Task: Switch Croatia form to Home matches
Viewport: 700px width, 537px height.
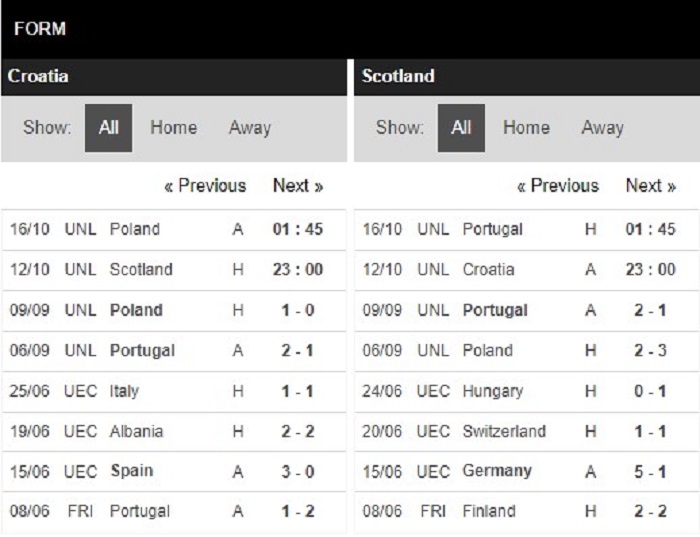Action: [173, 128]
